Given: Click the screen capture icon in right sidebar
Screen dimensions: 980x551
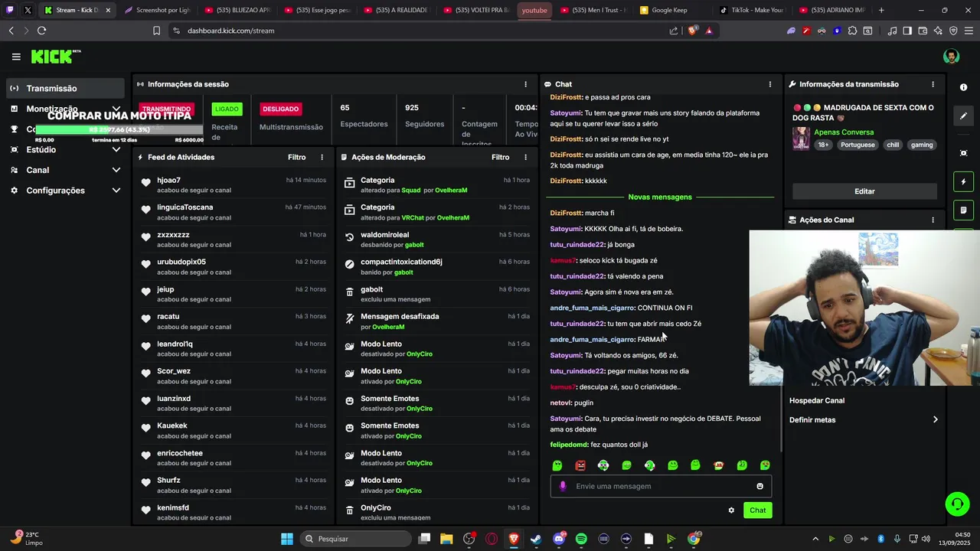Looking at the screenshot, I should [963, 153].
